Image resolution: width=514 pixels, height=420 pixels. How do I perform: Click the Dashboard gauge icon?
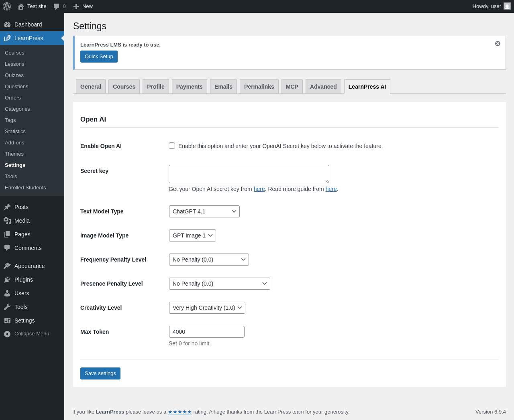[x=7, y=24]
